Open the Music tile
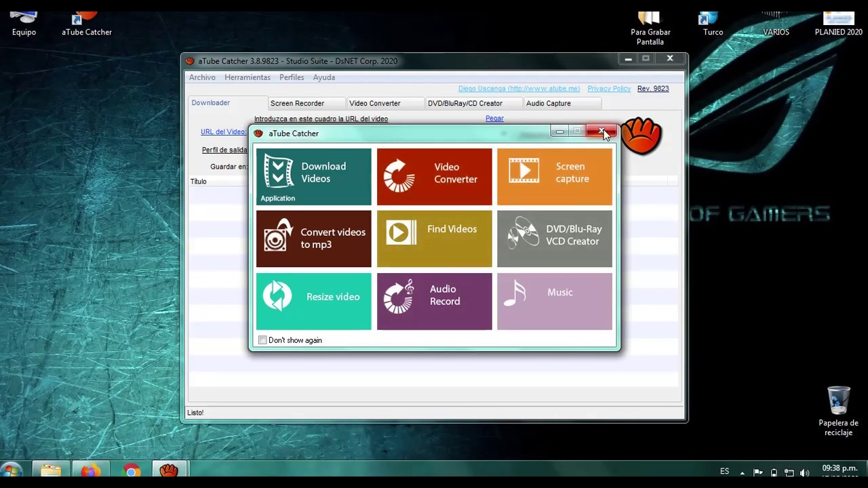The height and width of the screenshot is (488, 868). coord(555,301)
